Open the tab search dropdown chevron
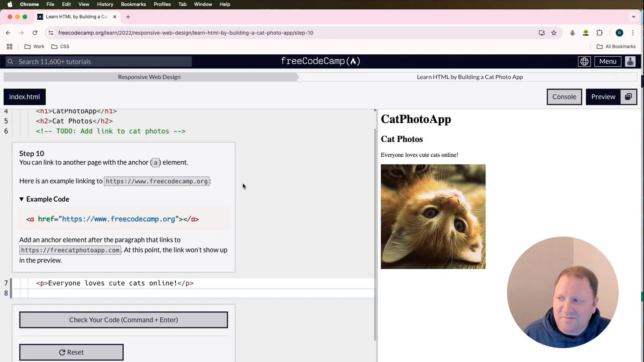The image size is (644, 362). 634,17
